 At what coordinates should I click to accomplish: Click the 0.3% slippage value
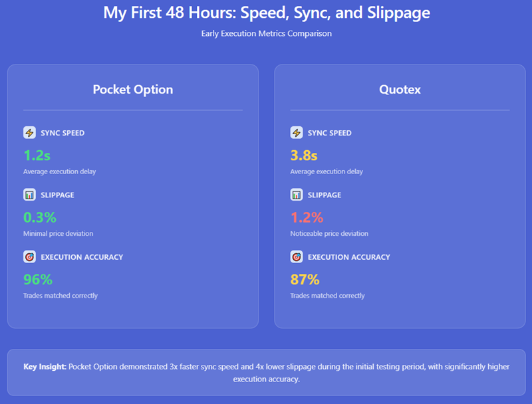click(x=40, y=217)
